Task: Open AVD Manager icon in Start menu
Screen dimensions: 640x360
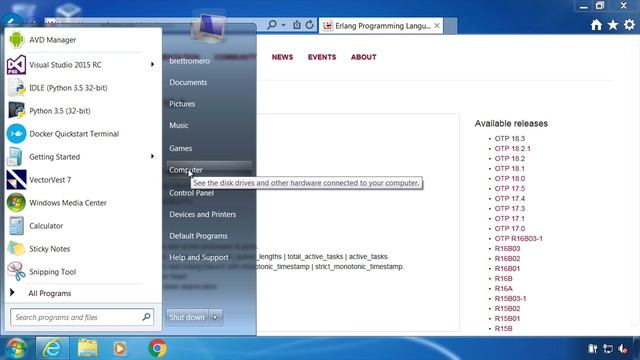Action: [x=16, y=40]
